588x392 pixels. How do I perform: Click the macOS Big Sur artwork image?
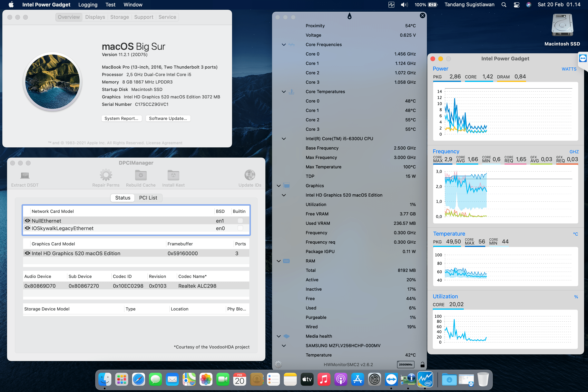pyautogui.click(x=53, y=82)
